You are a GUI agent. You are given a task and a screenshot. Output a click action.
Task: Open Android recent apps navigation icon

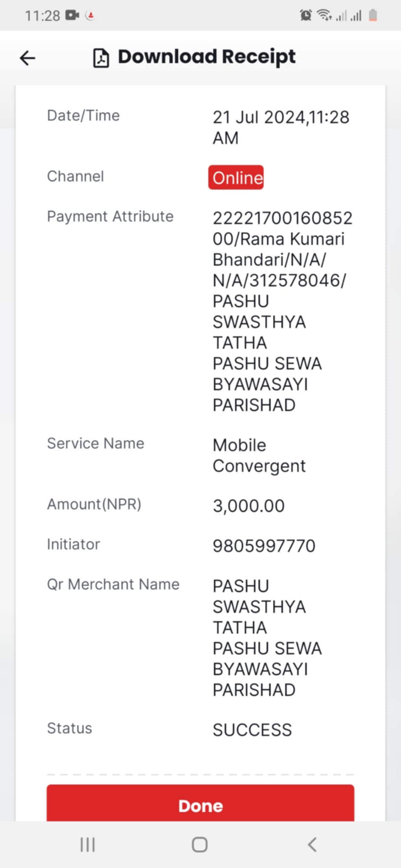tap(88, 845)
